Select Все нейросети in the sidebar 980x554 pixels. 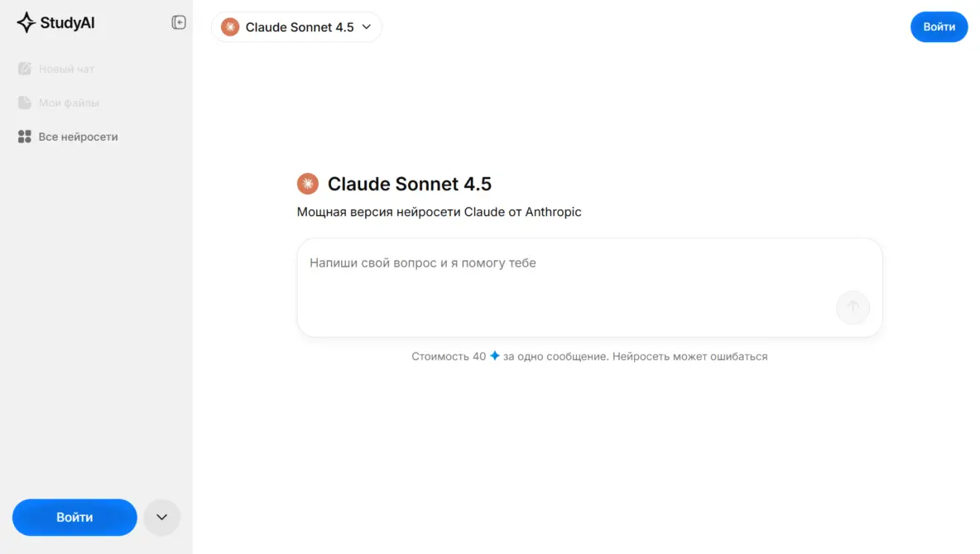click(79, 137)
